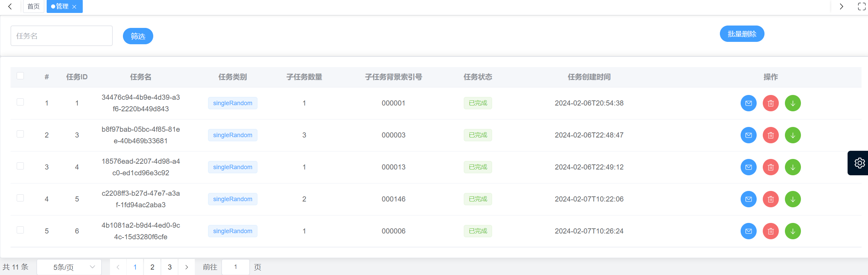Click trash icon for task index 000006
The width and height of the screenshot is (868, 275).
[x=770, y=231]
